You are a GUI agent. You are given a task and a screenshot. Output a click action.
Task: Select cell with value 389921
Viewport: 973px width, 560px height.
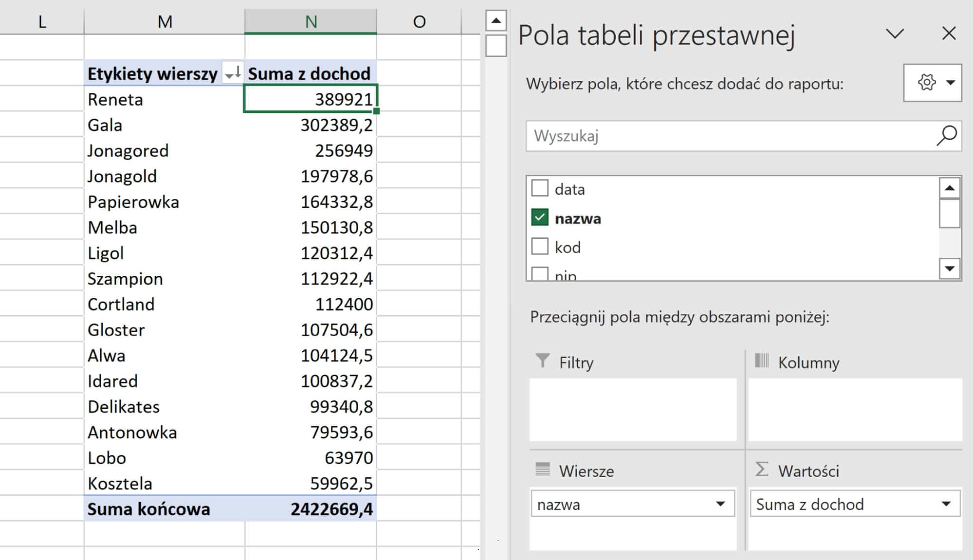point(311,99)
